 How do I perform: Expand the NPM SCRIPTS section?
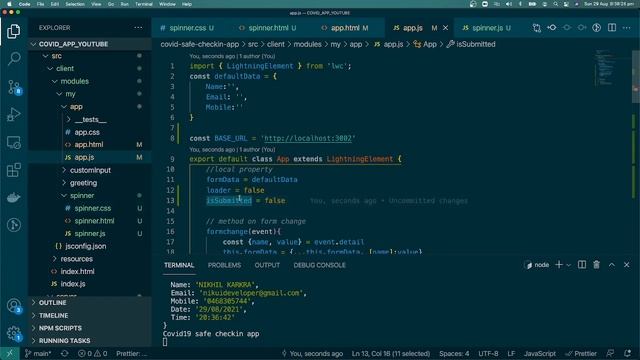60,328
